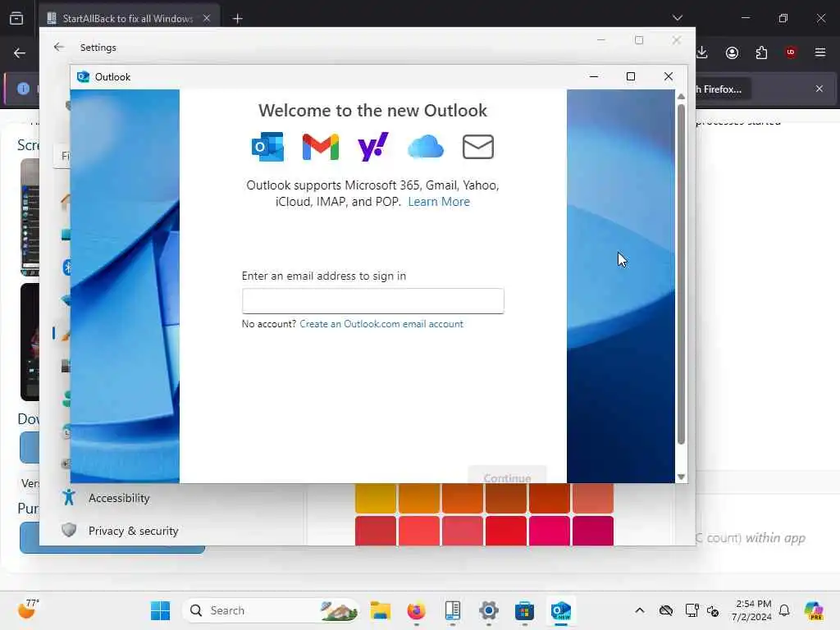Viewport: 840px width, 630px height.
Task: Select the bright red accent color swatch
Action: coord(505,531)
